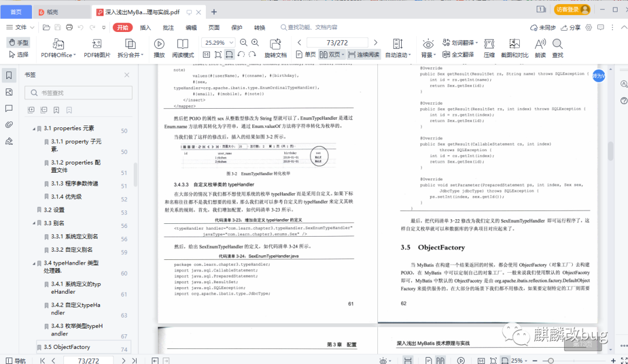
Task: Rotate page clockwise
Action: 252,55
